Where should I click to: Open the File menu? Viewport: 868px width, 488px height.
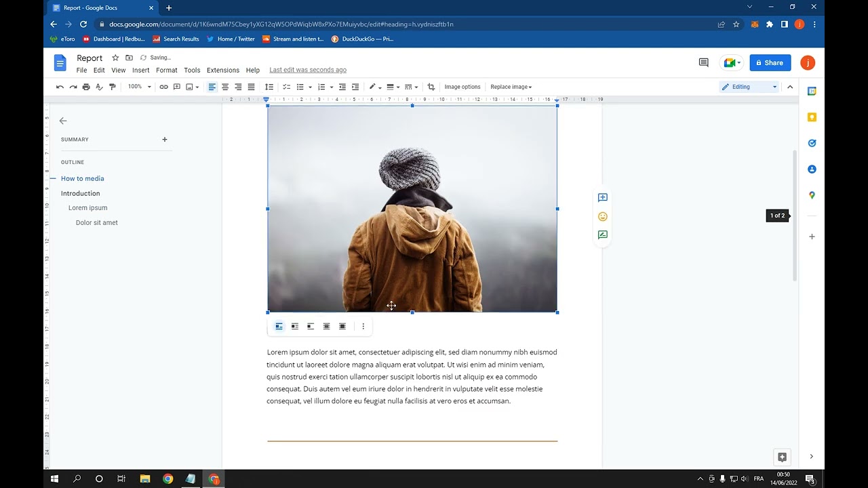81,70
